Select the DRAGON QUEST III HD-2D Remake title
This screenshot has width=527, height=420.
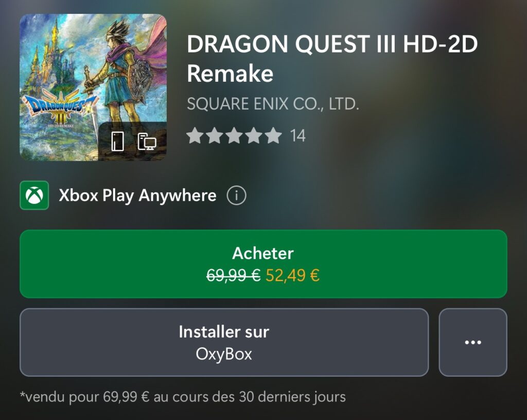point(332,59)
